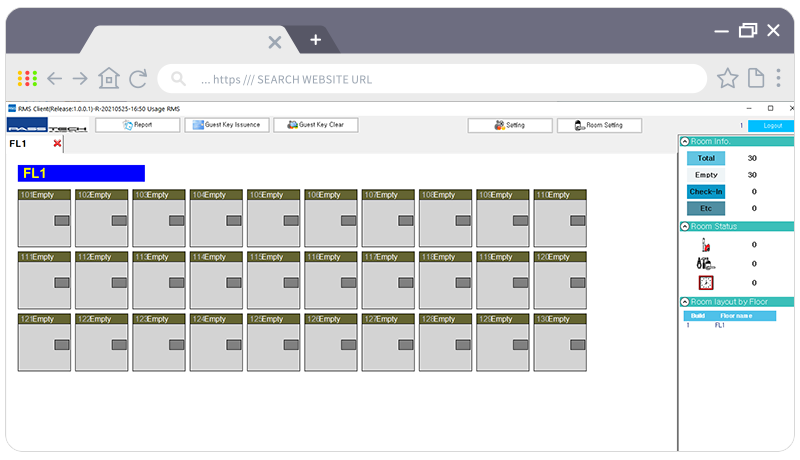Select room 108 tile
This screenshot has width=800, height=460.
click(445, 218)
